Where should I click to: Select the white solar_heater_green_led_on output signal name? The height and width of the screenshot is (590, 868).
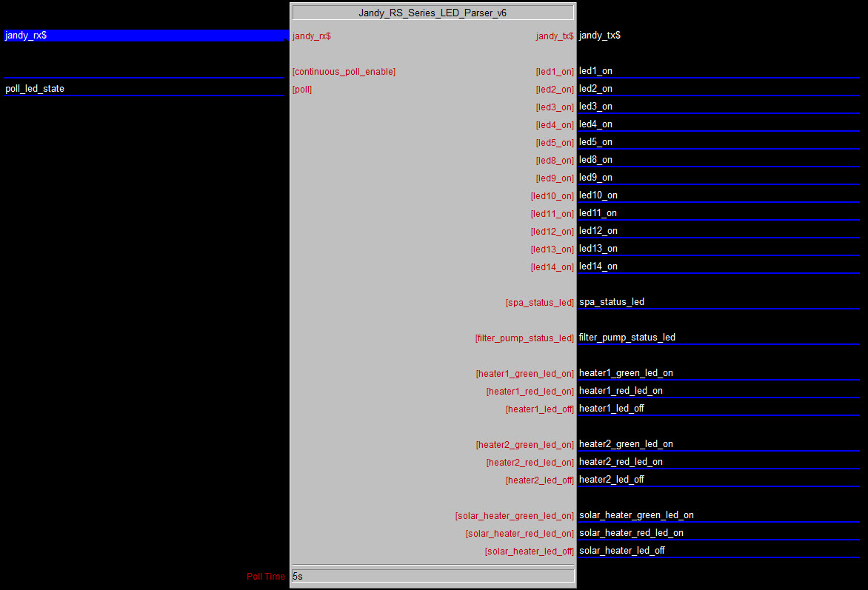click(x=637, y=514)
